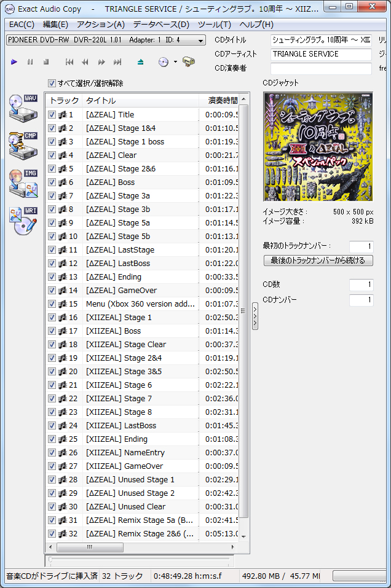This screenshot has width=391, height=588.
Task: Extract compressed tracks with CMP icon
Action: coord(23,146)
